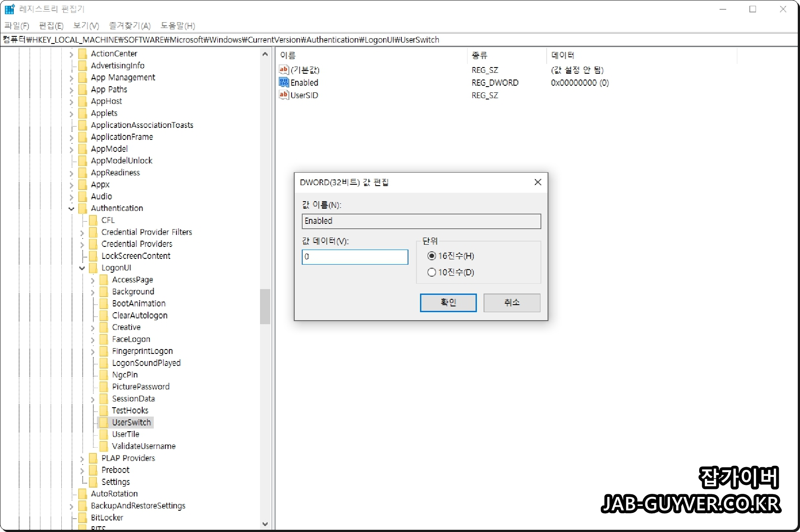
Task: Click the 데이터 column header
Action: click(642, 56)
